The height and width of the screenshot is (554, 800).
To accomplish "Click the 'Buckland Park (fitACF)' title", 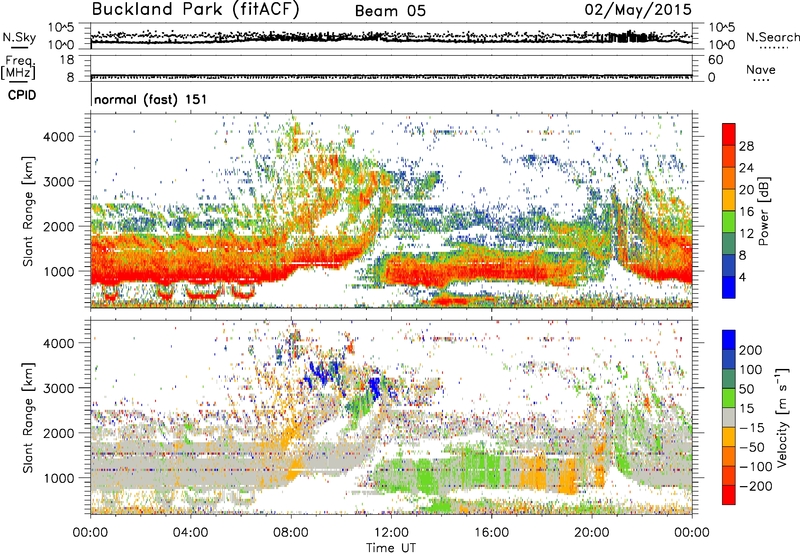I will [195, 9].
